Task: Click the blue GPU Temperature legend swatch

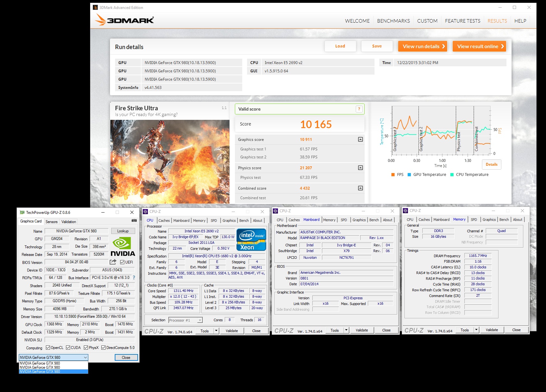Action: (x=409, y=175)
